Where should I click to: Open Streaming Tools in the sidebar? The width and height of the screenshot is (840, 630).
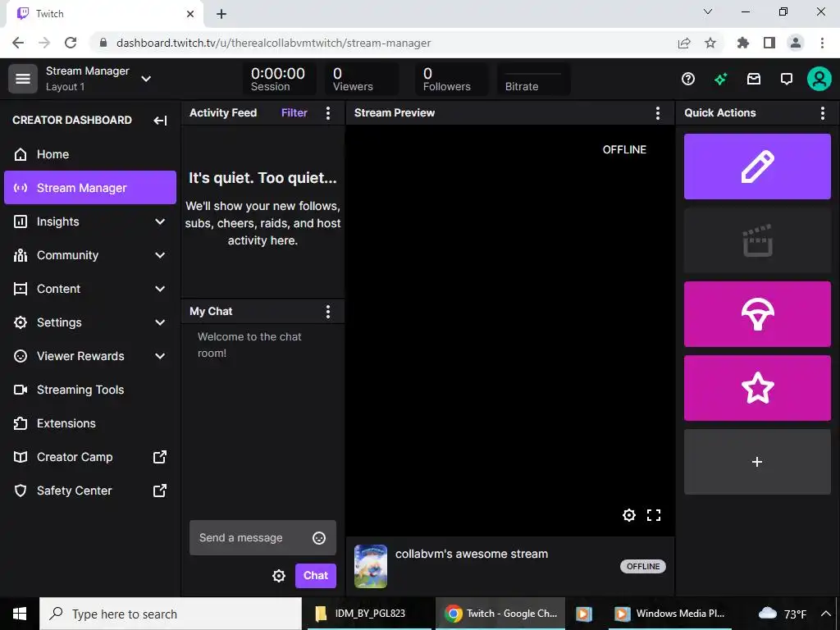90,390
